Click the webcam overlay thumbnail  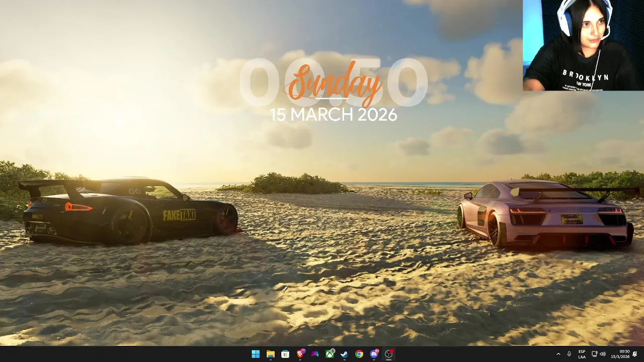(583, 45)
